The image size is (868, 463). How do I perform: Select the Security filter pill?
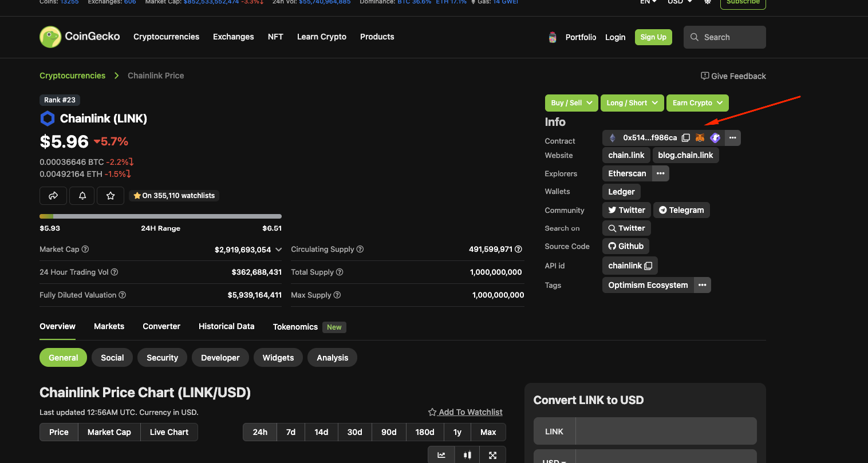(x=162, y=358)
